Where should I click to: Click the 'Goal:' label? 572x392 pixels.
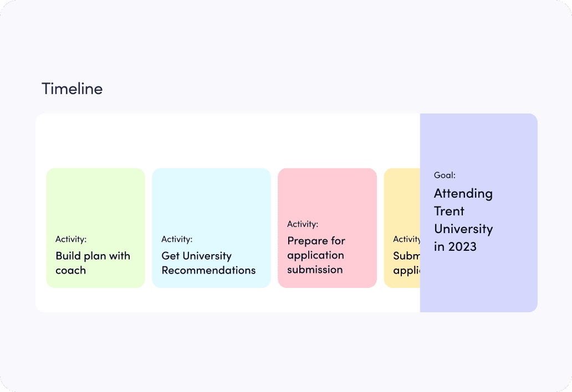(445, 175)
